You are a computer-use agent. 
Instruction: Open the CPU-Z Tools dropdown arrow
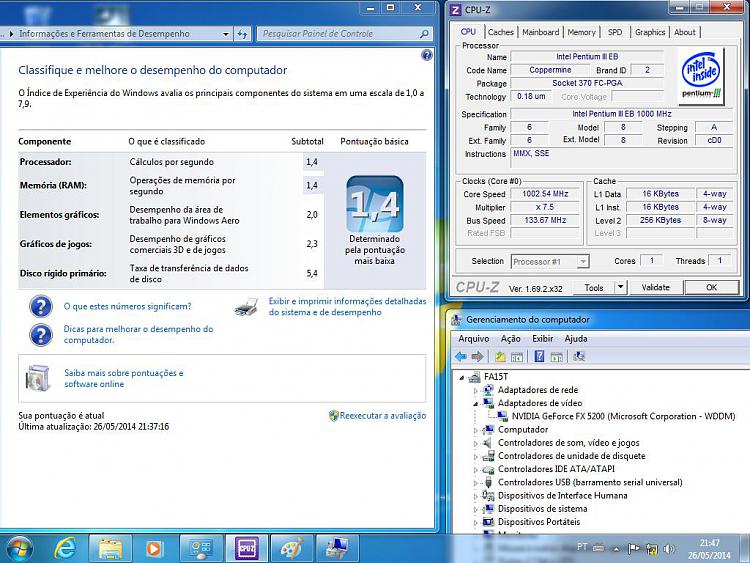[620, 287]
